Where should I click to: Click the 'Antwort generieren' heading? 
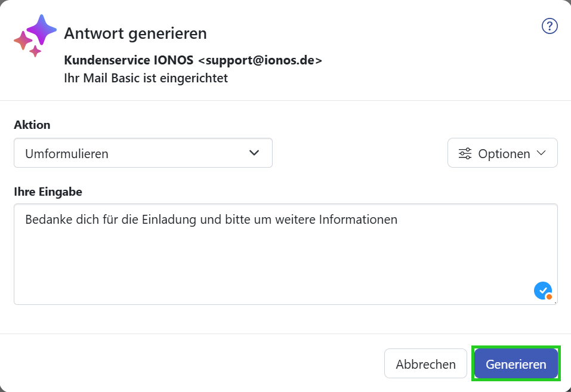[135, 33]
